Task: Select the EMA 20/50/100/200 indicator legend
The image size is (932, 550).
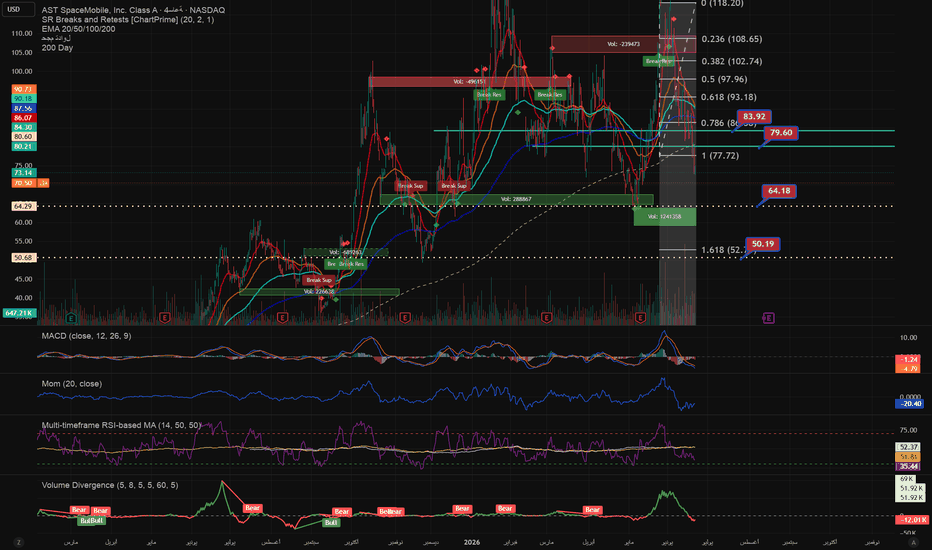Action: click(78, 29)
